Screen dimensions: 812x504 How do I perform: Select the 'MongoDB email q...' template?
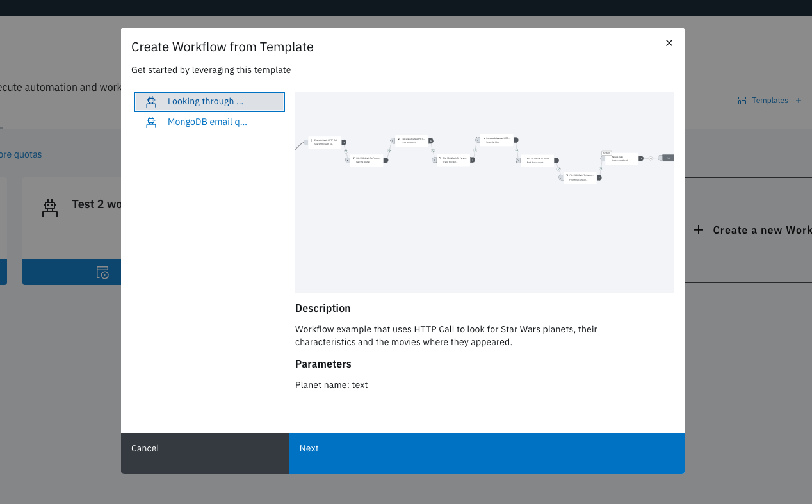(209, 122)
